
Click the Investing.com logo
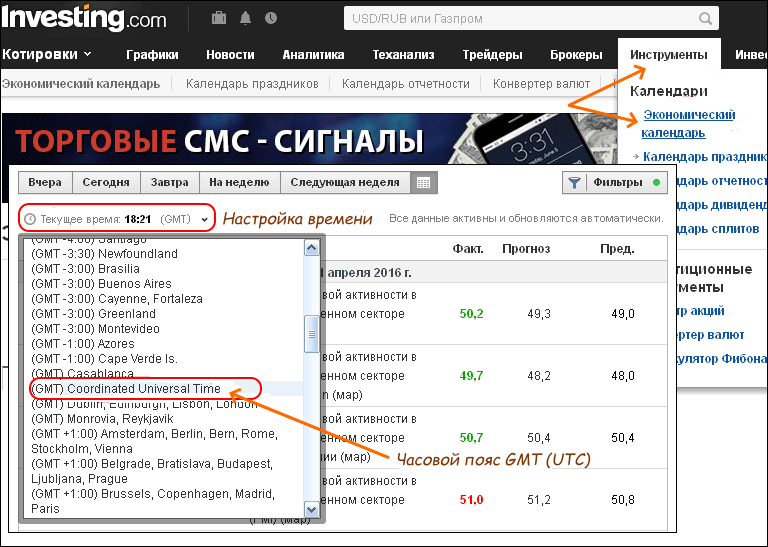point(84,18)
